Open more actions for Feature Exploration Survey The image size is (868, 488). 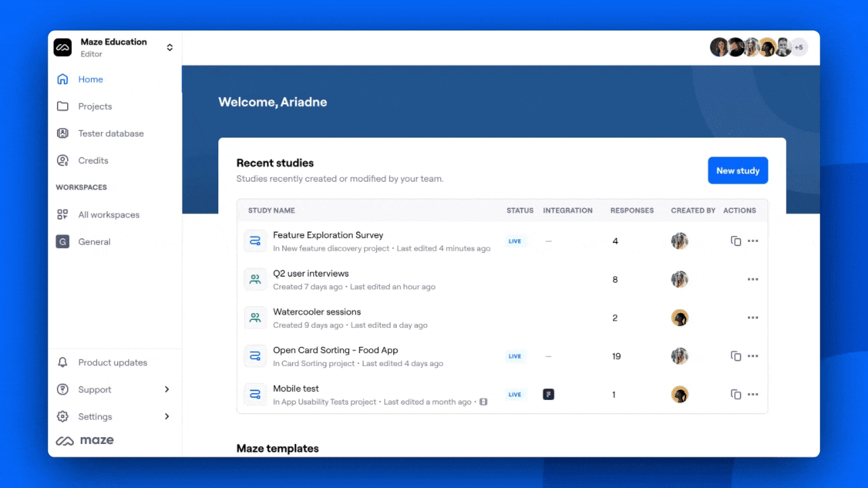coord(753,241)
